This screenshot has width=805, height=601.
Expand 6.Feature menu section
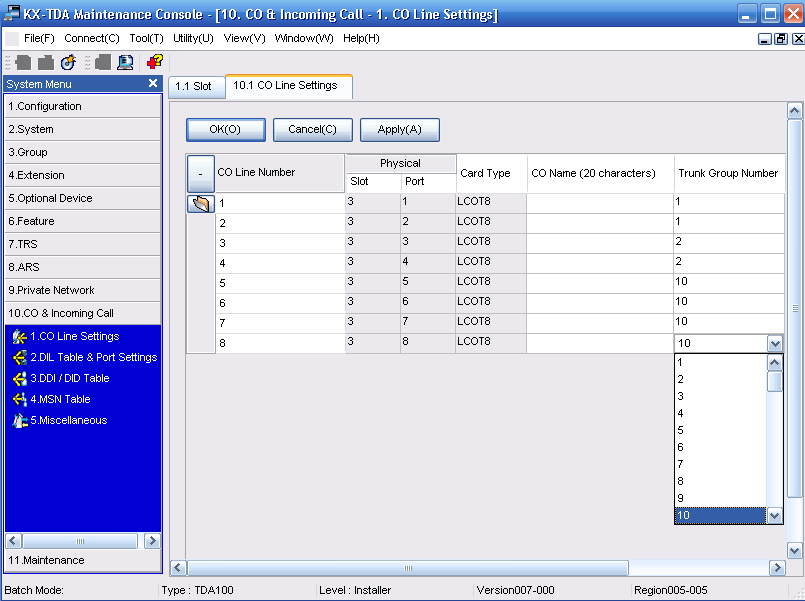point(83,221)
